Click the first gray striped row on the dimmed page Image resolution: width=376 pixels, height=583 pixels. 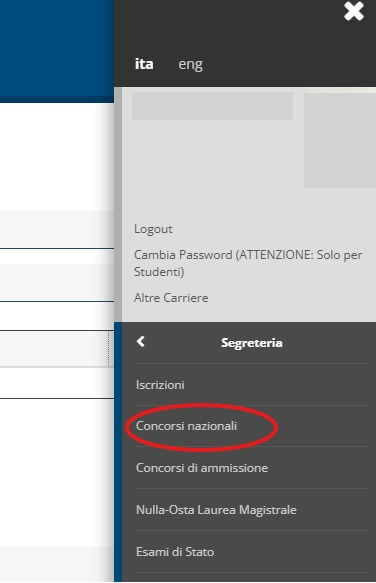coord(57,229)
